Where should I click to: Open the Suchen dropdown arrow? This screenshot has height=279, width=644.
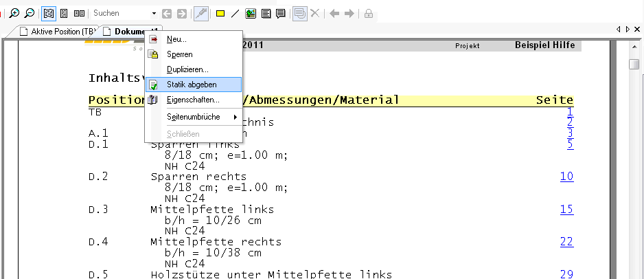click(x=154, y=14)
